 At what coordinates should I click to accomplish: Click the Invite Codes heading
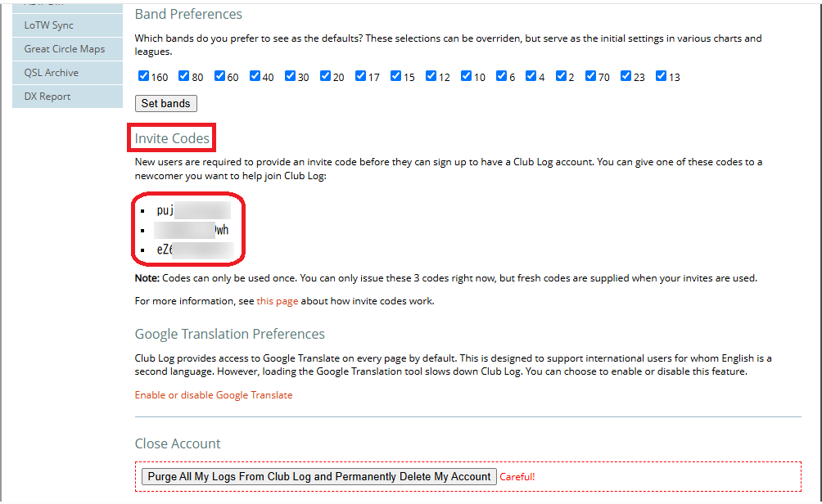click(172, 138)
